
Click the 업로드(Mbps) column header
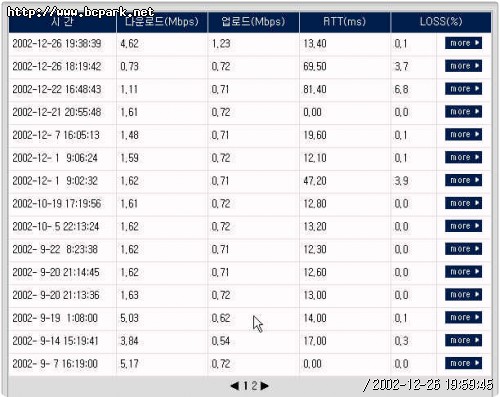253,22
